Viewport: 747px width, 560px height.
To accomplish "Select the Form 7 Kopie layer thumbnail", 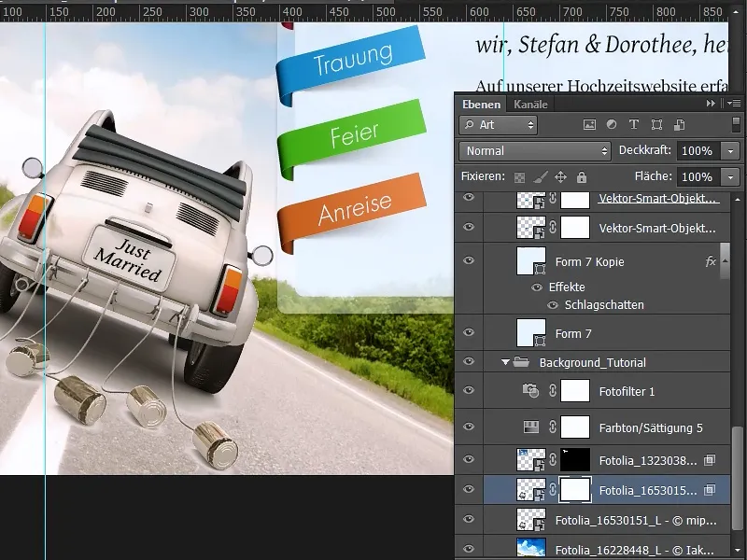I will coord(531,261).
